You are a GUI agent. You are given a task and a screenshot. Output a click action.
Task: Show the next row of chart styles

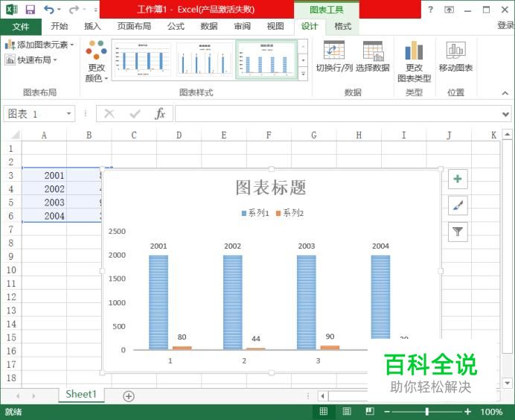click(x=303, y=60)
